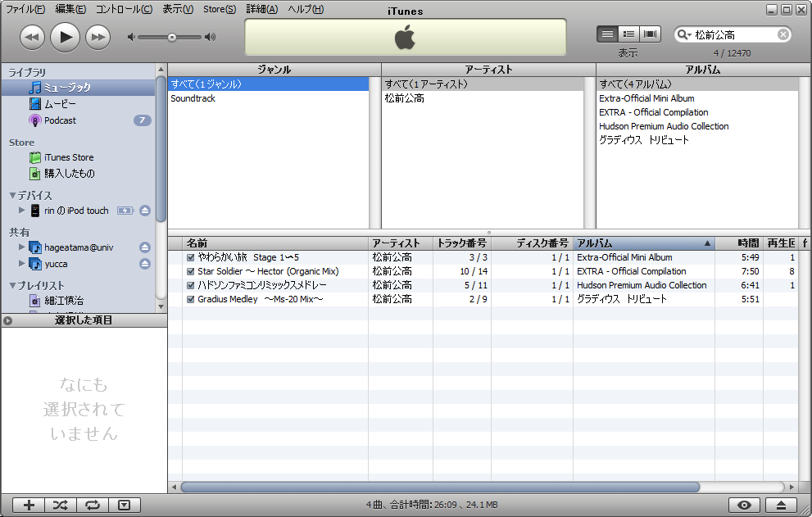
Task: Select すべて(1 ジャンル) in genre column
Action: (x=268, y=84)
